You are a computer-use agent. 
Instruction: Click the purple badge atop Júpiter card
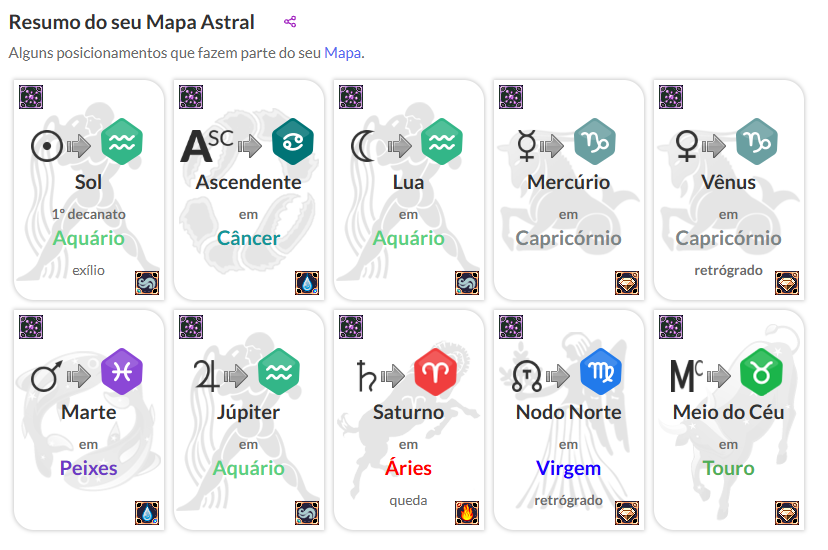pos(191,327)
